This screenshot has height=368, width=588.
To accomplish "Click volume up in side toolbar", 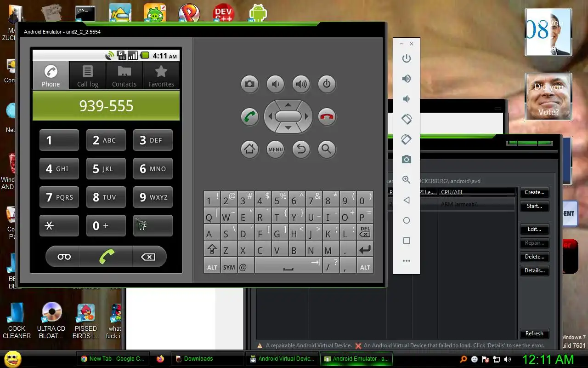I will (406, 79).
